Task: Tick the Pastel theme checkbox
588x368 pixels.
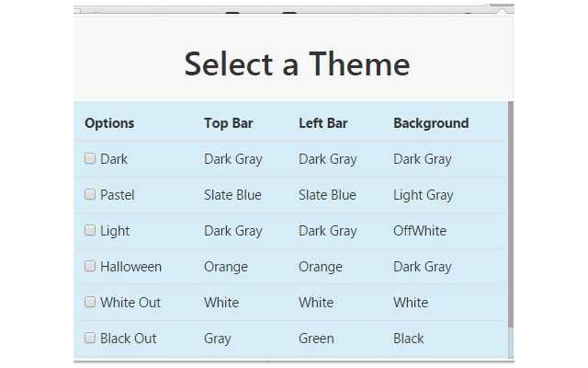Action: 90,195
